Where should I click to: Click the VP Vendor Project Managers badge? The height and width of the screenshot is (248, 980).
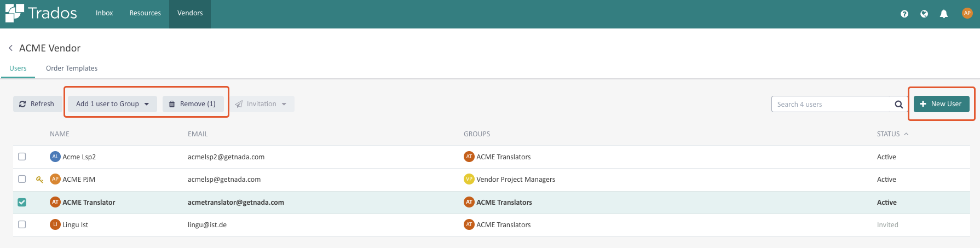(469, 179)
